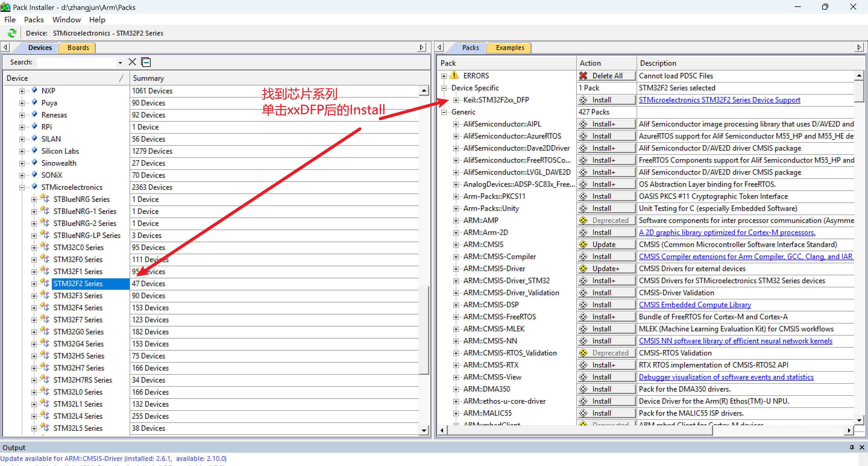This screenshot has height=466, width=868.
Task: Click the Action column header
Action: [606, 63]
